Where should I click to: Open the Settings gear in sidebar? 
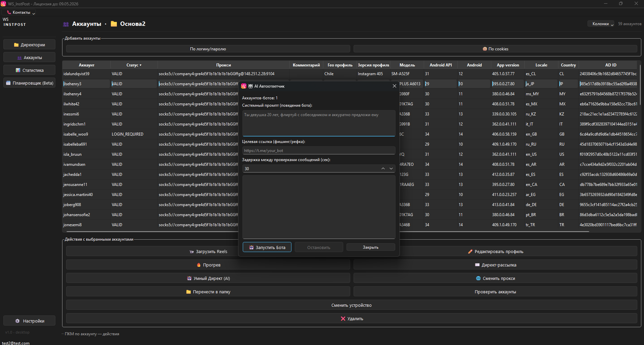[x=17, y=321]
